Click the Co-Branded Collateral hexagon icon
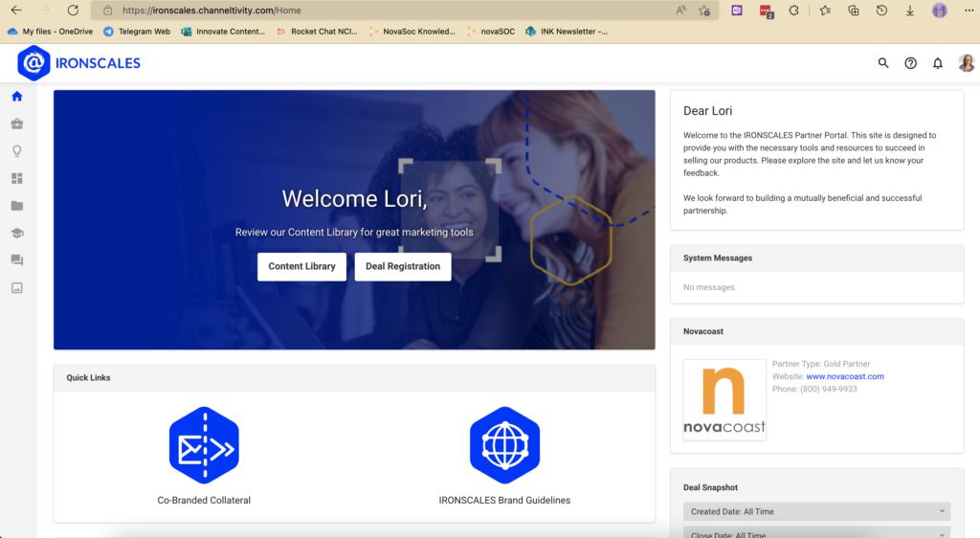980x538 pixels. [204, 445]
